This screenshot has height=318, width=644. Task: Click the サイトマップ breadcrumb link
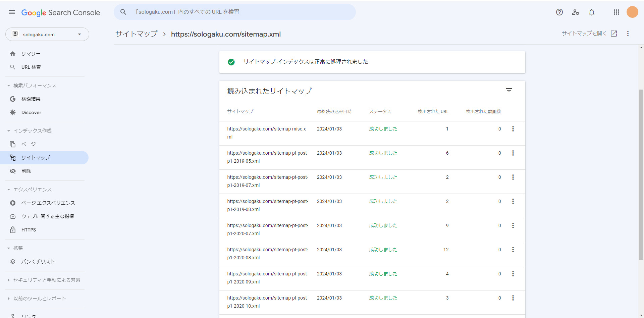[137, 34]
